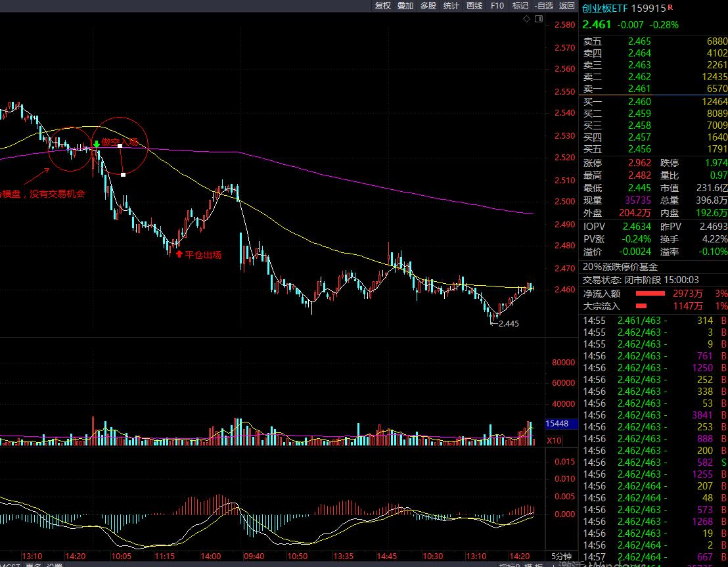Click the 80000 volume axis label
The width and height of the screenshot is (728, 567).
coord(563,362)
